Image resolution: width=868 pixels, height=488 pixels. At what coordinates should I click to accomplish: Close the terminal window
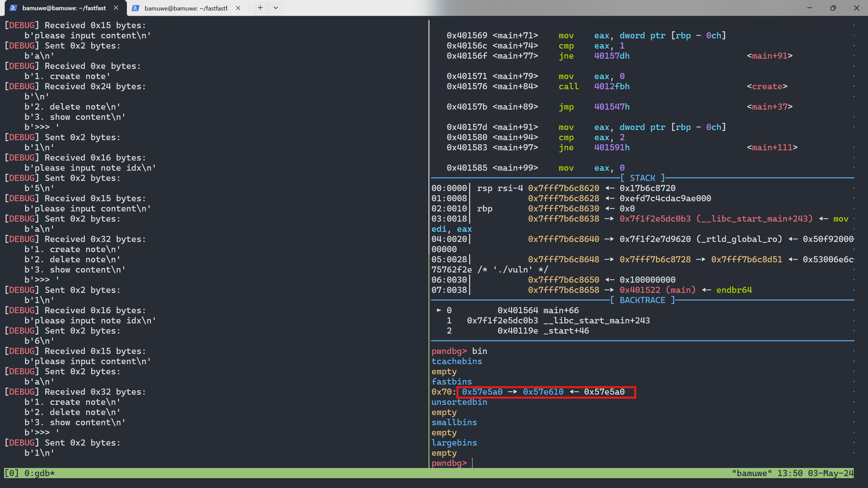pyautogui.click(x=856, y=8)
